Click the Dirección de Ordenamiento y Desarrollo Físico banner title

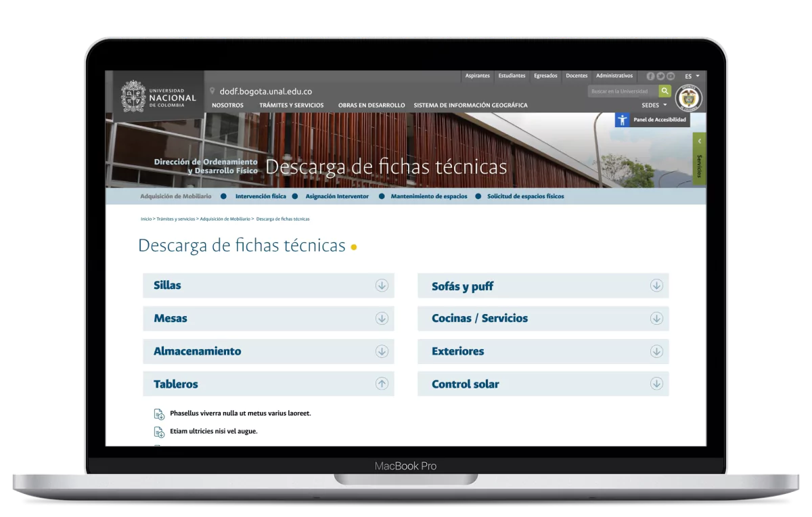(206, 166)
